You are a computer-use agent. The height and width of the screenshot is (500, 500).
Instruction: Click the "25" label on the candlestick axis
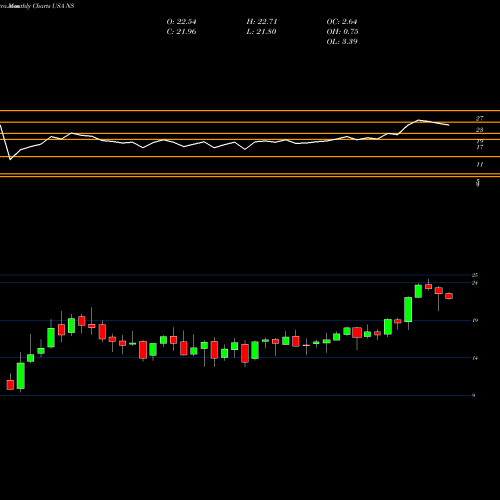click(x=475, y=275)
